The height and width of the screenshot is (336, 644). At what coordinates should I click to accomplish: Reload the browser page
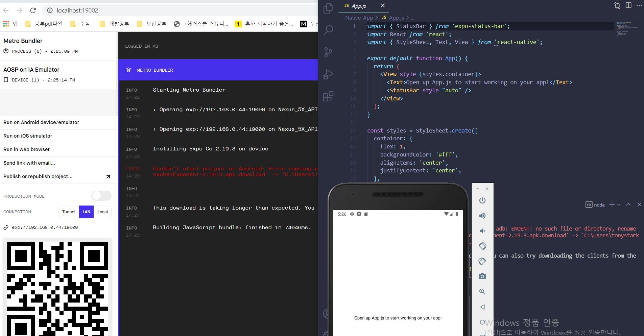[33, 10]
